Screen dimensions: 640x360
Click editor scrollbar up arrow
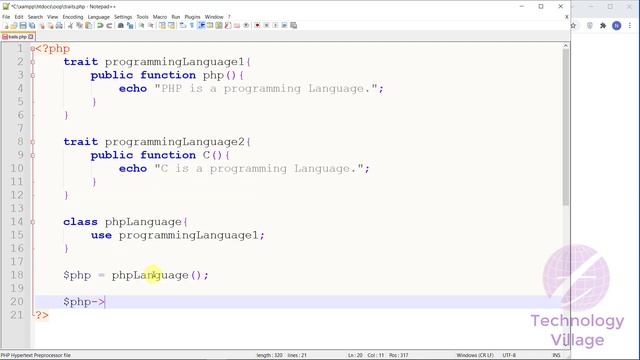[x=566, y=46]
